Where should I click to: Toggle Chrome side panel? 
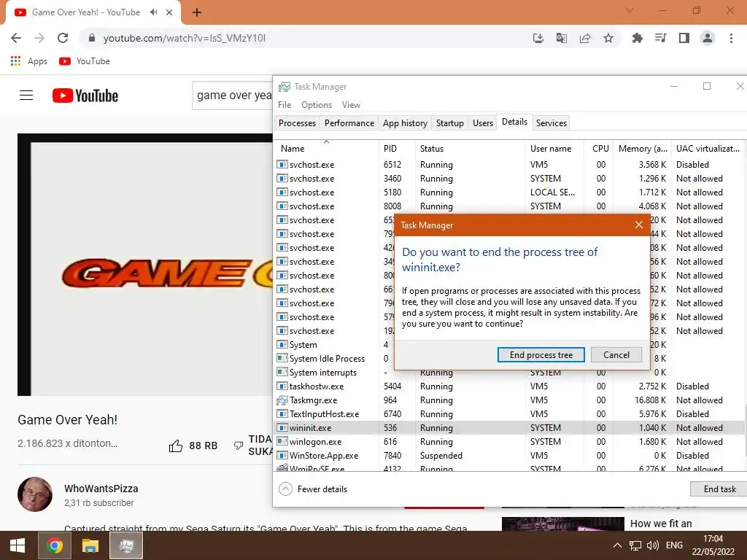(x=684, y=38)
